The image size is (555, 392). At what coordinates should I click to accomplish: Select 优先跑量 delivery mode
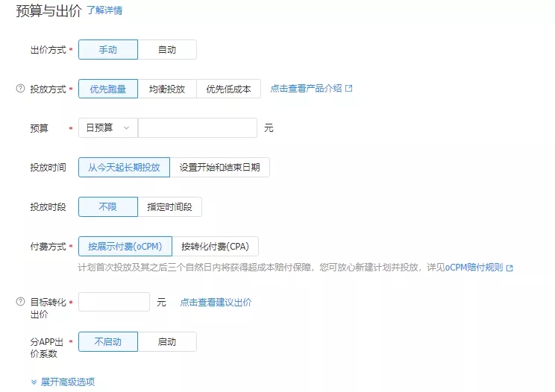point(108,89)
